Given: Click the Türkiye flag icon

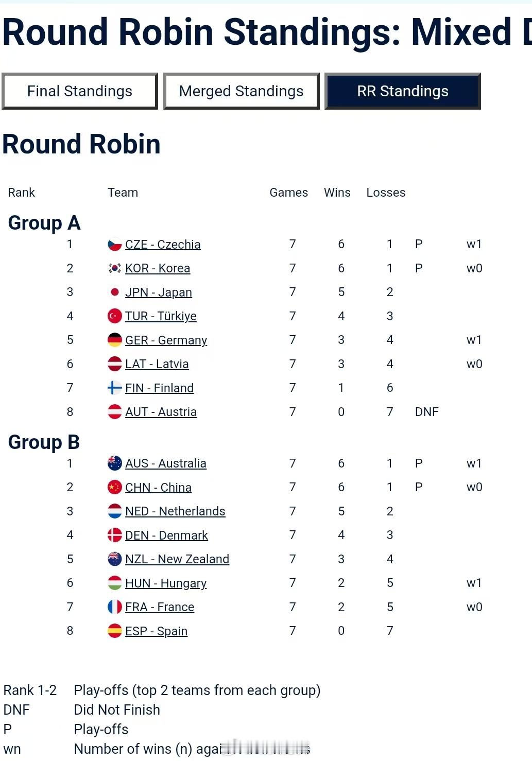Looking at the screenshot, I should pos(114,316).
